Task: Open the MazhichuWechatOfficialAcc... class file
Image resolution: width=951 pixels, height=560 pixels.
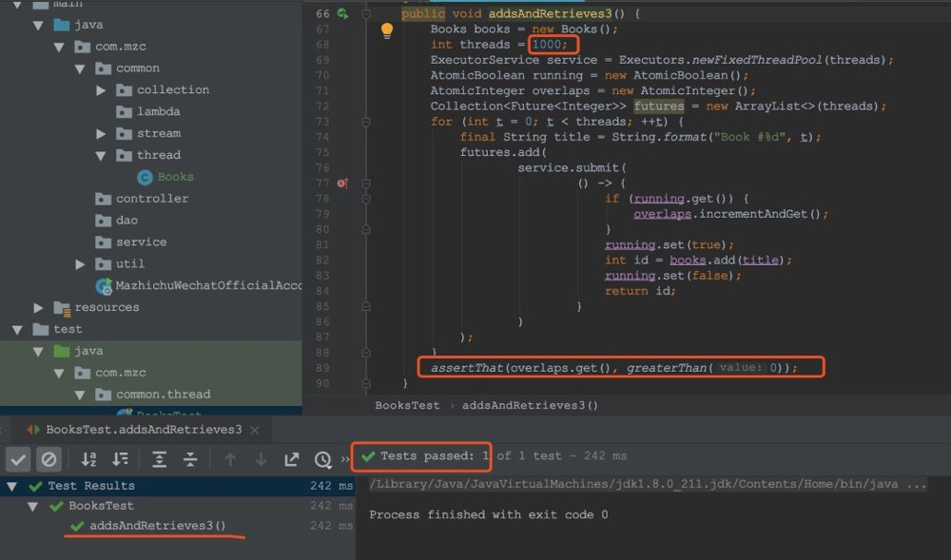Action: pos(208,285)
